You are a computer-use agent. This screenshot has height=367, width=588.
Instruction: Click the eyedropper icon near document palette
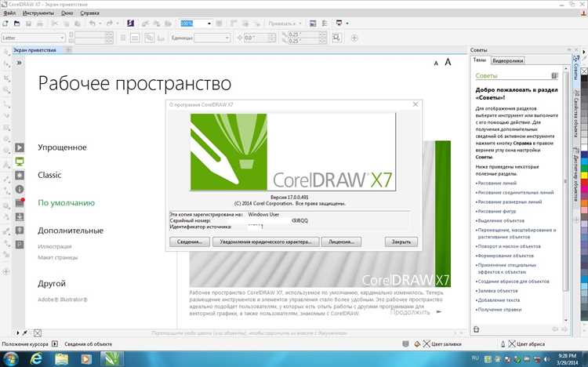coord(25,332)
